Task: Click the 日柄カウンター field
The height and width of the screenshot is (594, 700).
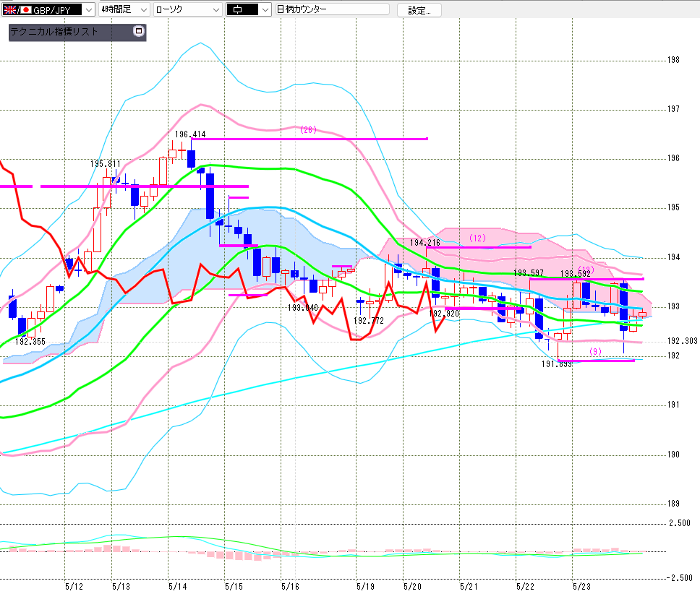Action: click(332, 9)
